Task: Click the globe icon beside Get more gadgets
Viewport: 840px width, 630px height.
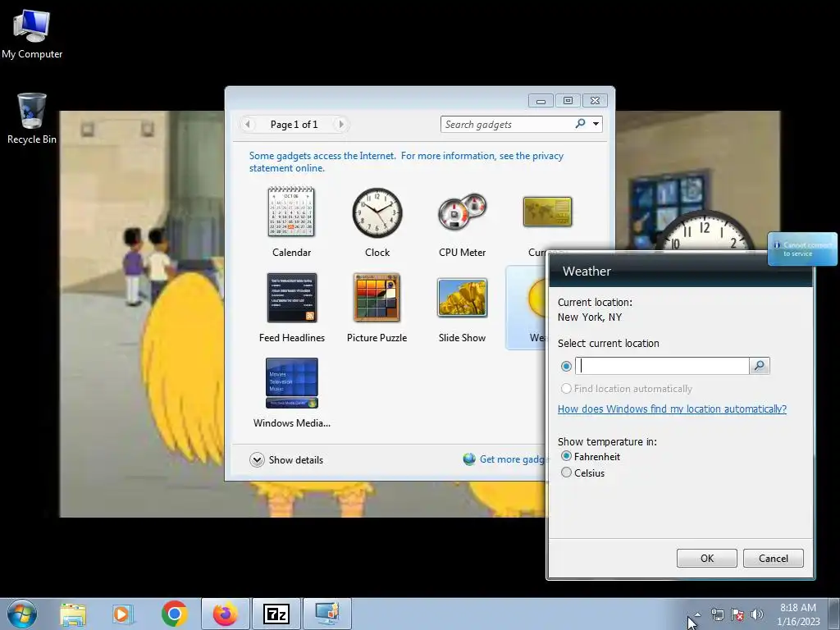Action: [x=469, y=459]
